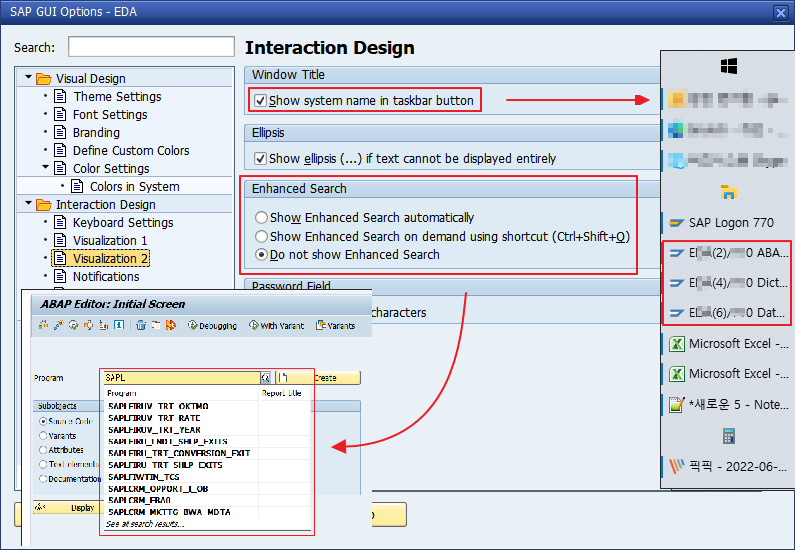Pick SAPLFIRU_TRT_CONVERSION_EXIT from suggestions

(207, 453)
